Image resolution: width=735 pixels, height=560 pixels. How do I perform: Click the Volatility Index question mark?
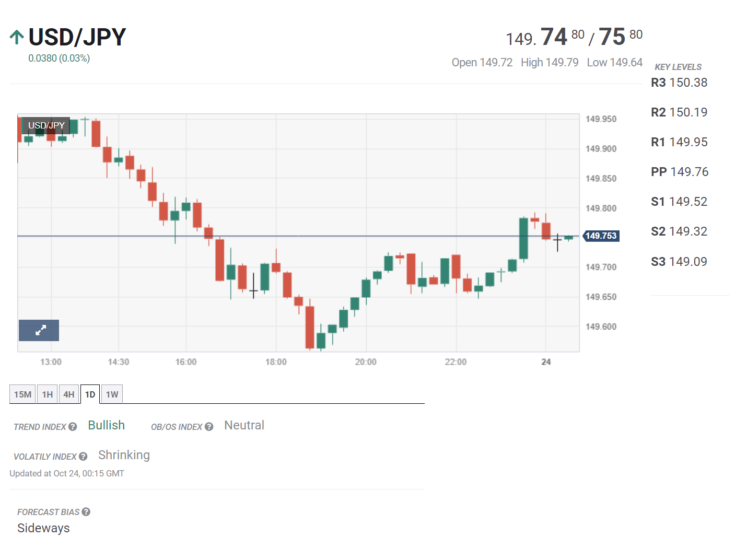point(83,457)
